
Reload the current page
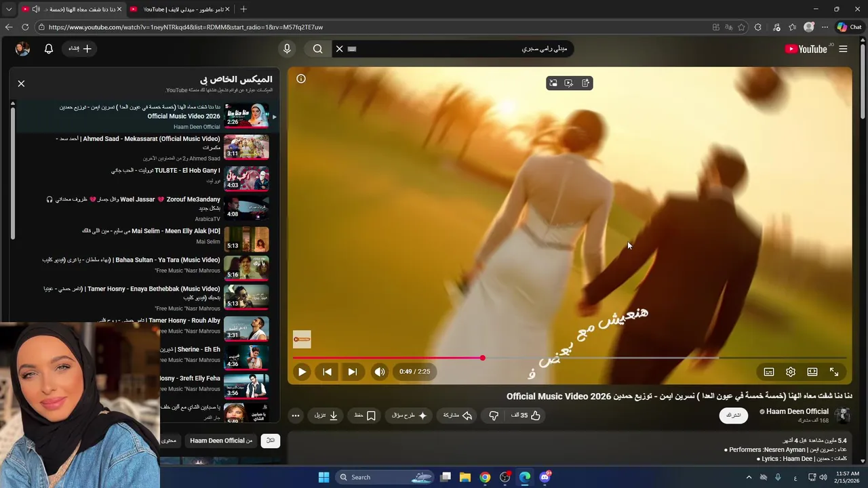click(25, 27)
